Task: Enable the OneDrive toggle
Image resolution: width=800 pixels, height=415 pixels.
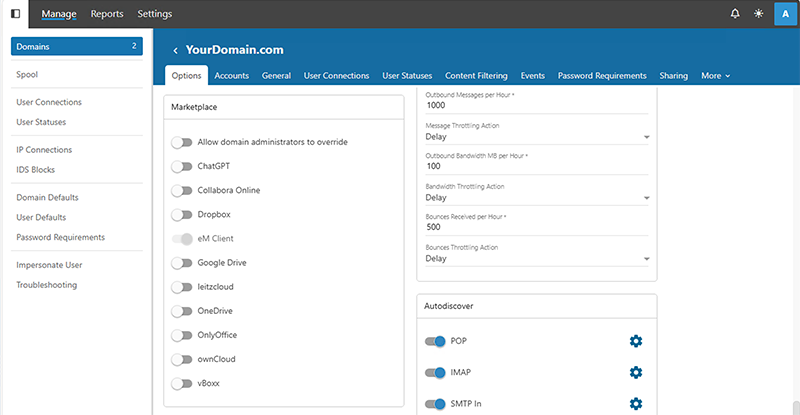Action: pos(182,311)
